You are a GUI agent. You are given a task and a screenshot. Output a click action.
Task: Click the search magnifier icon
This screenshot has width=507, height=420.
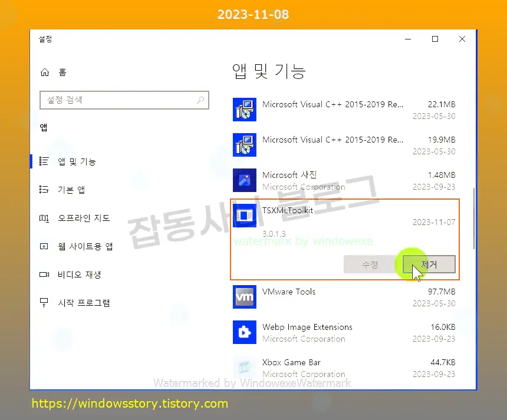pos(200,100)
